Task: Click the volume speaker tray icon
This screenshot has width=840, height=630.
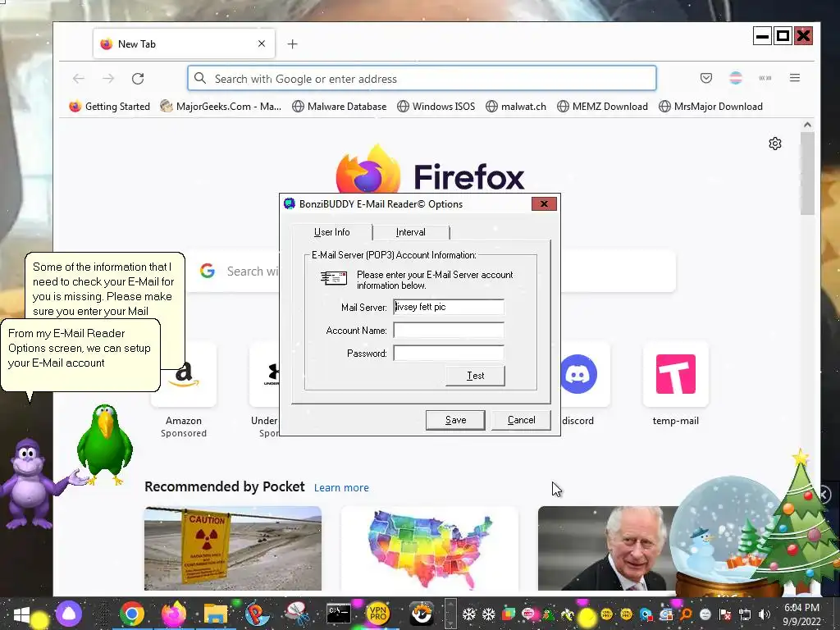Action: point(764,614)
